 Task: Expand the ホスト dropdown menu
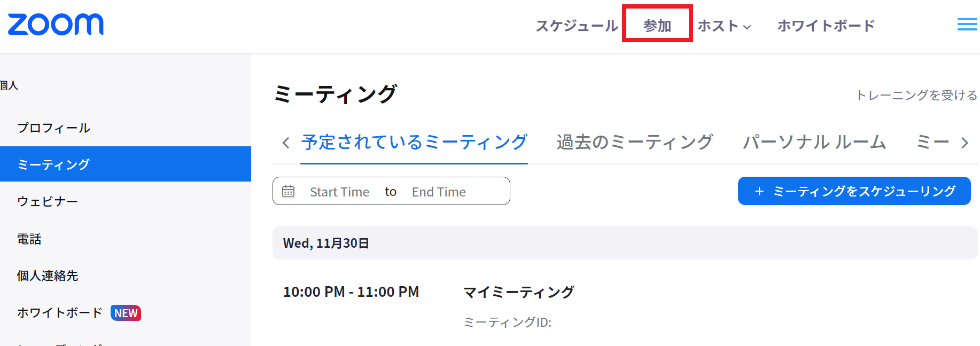pyautogui.click(x=724, y=26)
